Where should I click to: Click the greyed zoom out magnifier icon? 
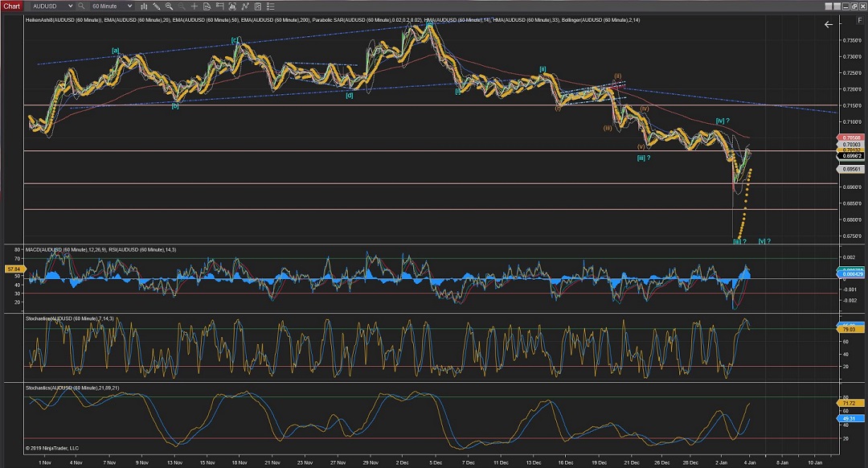(x=182, y=6)
